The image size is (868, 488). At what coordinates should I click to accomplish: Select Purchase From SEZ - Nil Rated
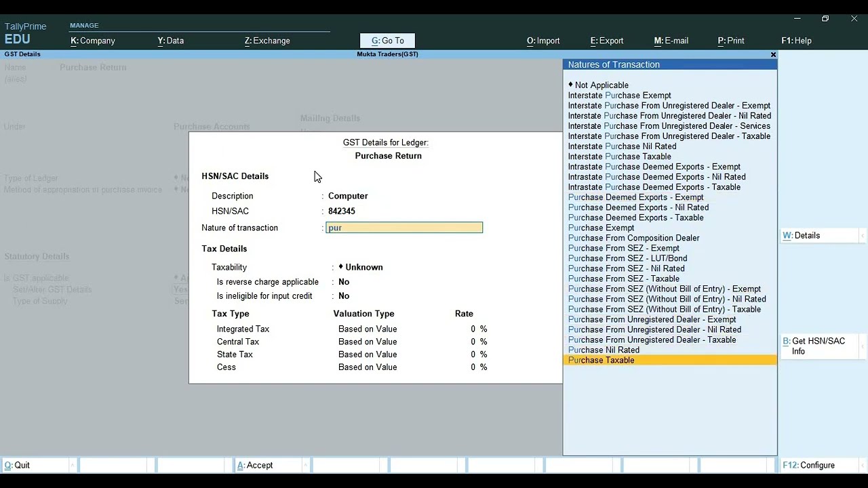click(x=670, y=268)
